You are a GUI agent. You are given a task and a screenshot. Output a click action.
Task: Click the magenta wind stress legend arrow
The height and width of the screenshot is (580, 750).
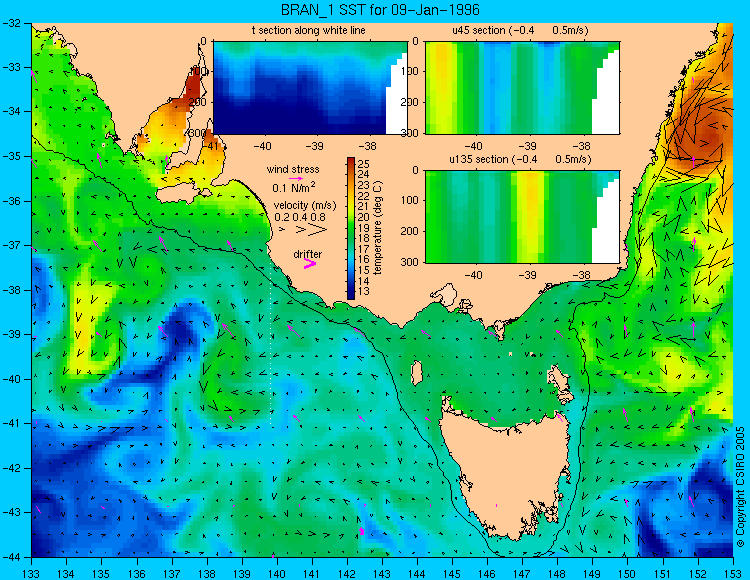(296, 178)
